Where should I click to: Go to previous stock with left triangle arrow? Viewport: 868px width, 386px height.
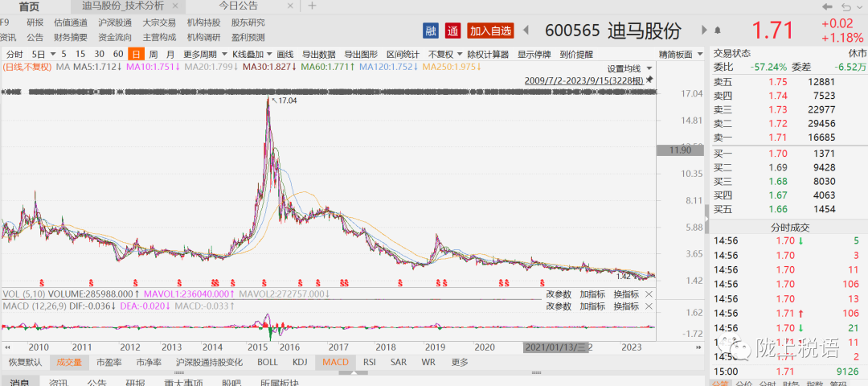pyautogui.click(x=526, y=30)
